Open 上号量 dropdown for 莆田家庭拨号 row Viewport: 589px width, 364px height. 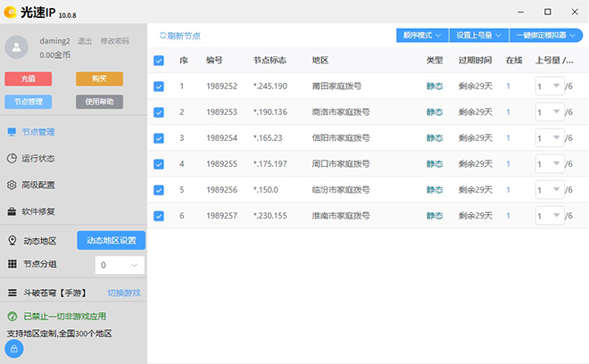[549, 87]
